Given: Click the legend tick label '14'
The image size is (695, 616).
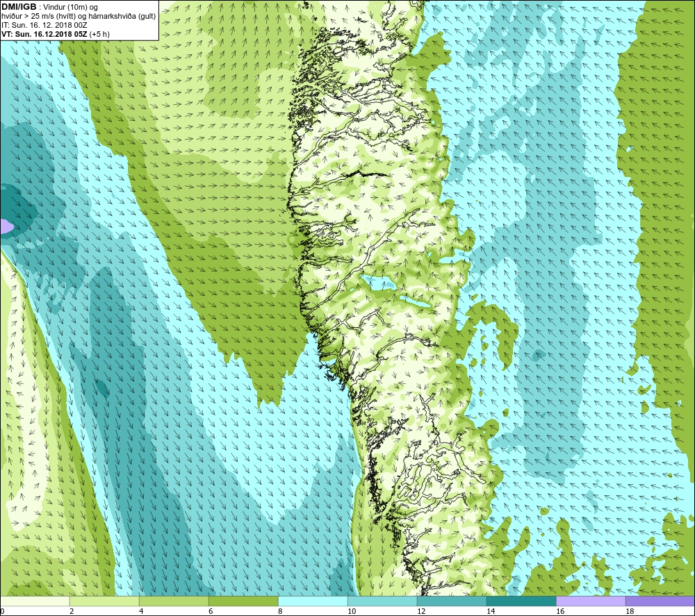Looking at the screenshot, I should pos(491,611).
